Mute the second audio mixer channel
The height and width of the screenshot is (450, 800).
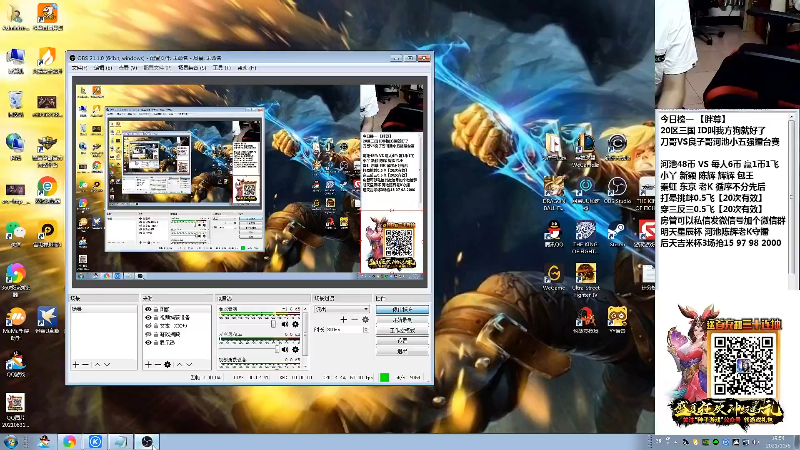[285, 349]
